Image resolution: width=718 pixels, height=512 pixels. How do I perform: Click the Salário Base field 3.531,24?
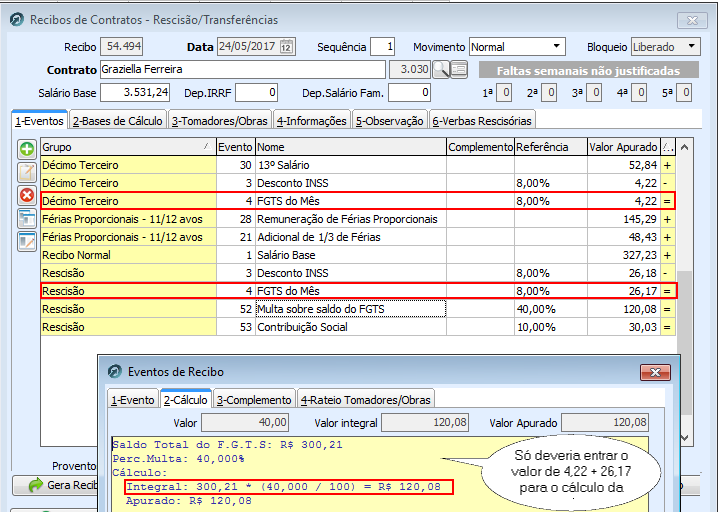pyautogui.click(x=135, y=93)
